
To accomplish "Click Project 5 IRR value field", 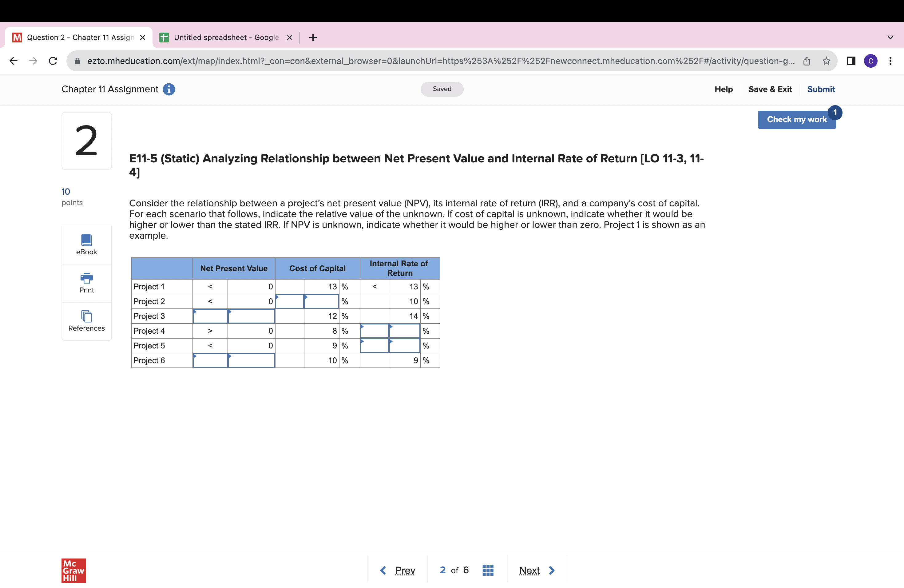I will pyautogui.click(x=405, y=346).
